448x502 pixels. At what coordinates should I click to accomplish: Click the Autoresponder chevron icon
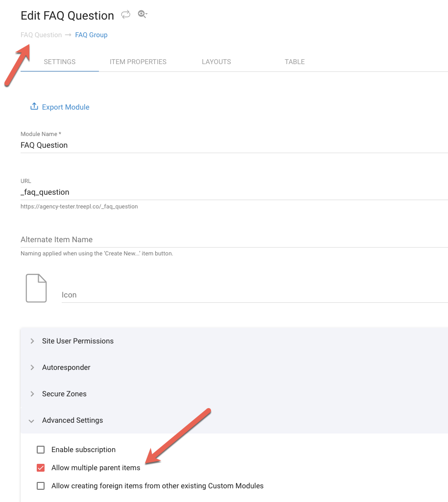(x=32, y=367)
